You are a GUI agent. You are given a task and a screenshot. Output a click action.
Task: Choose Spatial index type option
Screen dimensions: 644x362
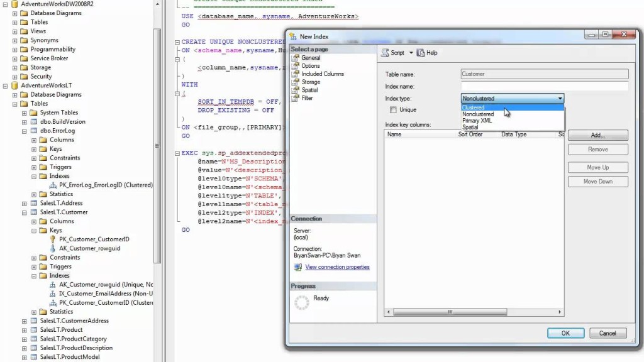[x=470, y=127]
